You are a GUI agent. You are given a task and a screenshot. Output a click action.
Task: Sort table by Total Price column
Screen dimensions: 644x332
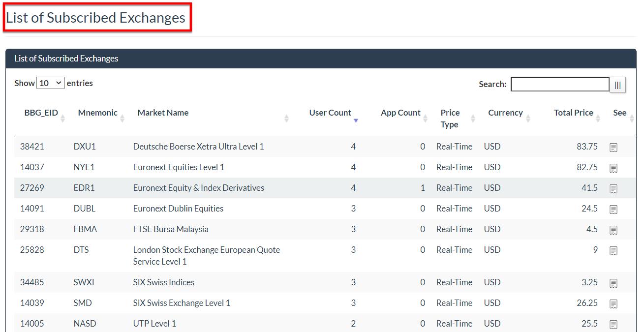coord(573,113)
